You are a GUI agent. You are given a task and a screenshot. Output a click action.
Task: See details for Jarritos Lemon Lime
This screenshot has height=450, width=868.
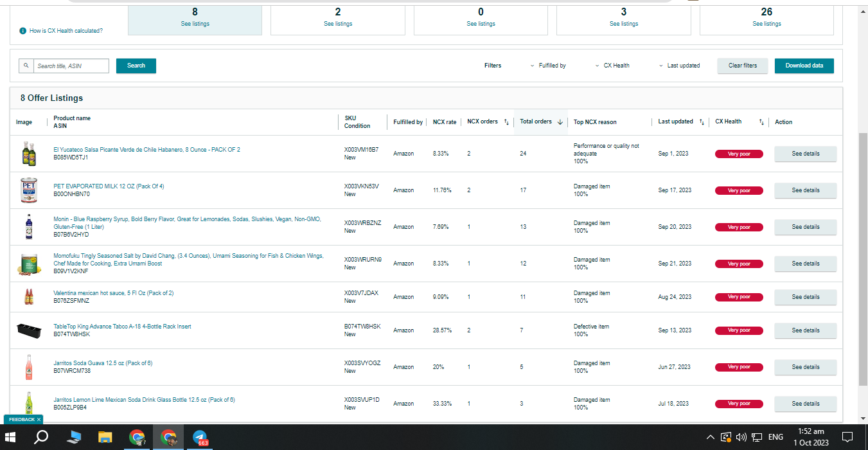tap(806, 404)
